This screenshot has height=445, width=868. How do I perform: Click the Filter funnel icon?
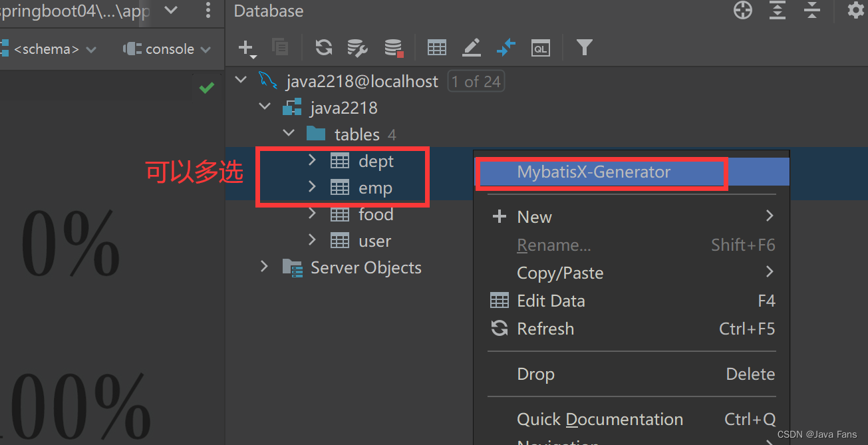[584, 47]
